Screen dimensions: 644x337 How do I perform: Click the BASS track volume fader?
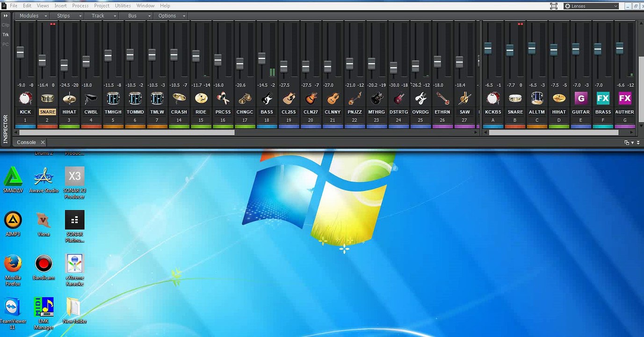tap(262, 58)
